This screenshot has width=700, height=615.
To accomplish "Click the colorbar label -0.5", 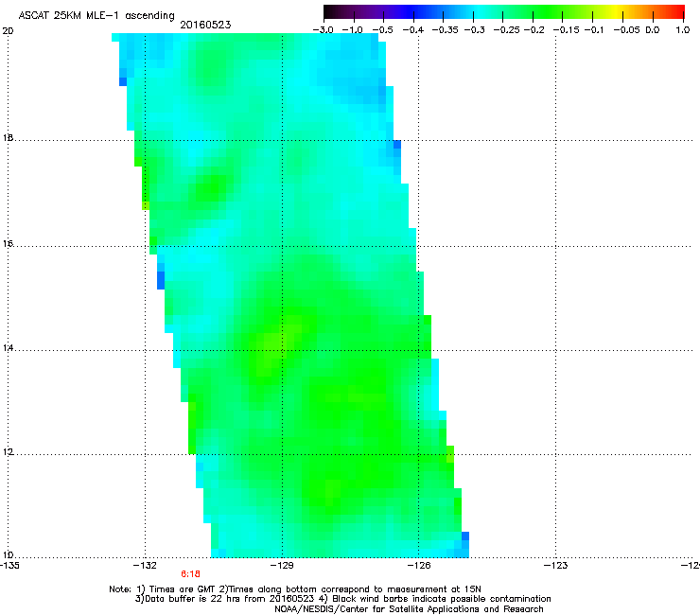I will 382,30.
